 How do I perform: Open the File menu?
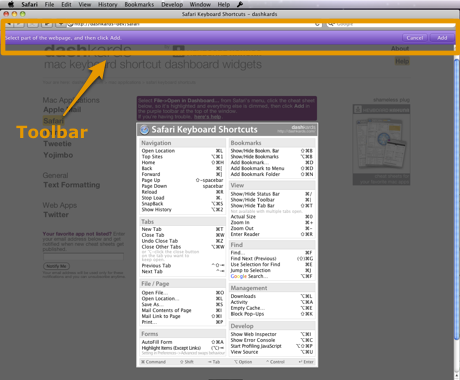[49, 4]
